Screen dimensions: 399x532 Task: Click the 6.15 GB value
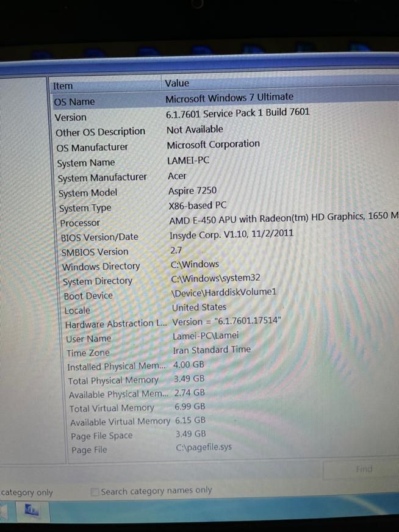click(x=190, y=420)
